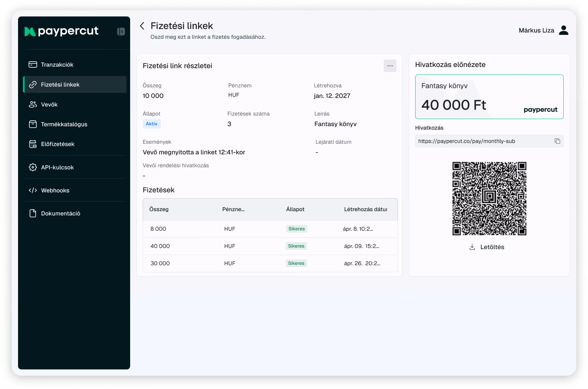Click the user profile avatar icon
588x389 pixels.
[564, 30]
